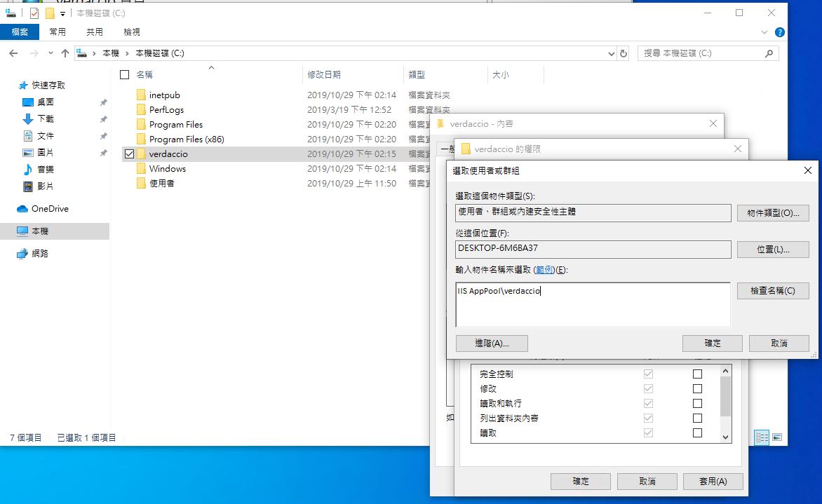The image size is (822, 504).
Task: Open 文件 folder in sidebar
Action: coord(45,136)
